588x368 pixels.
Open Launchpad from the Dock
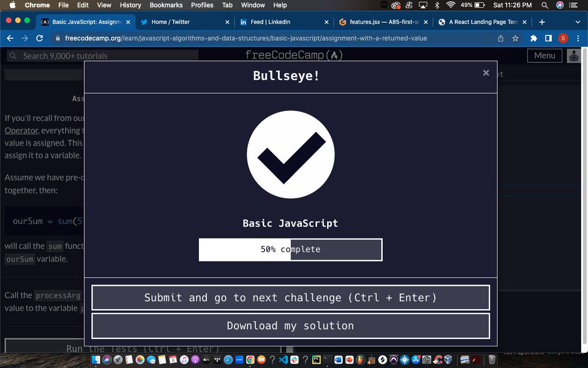coord(118,360)
